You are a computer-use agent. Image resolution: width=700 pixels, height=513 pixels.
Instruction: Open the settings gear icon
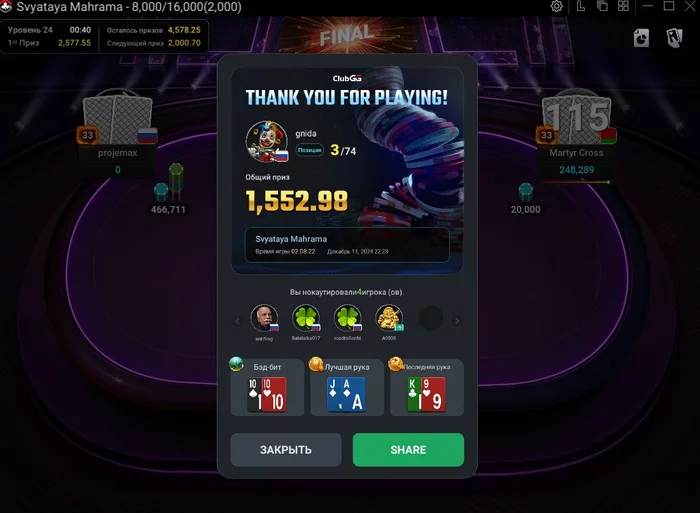click(x=556, y=6)
